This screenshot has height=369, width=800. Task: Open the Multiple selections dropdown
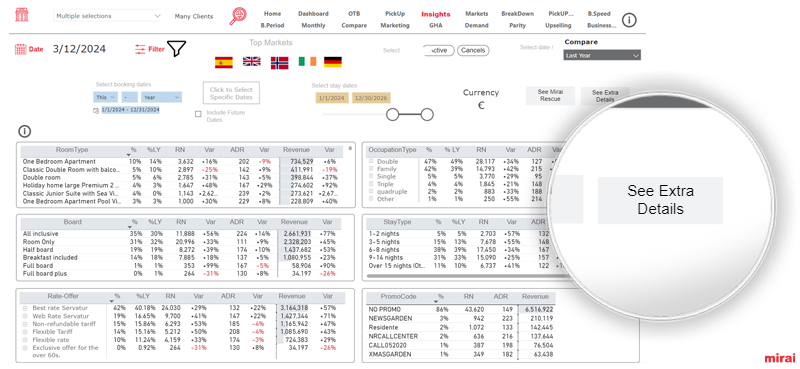pos(107,16)
